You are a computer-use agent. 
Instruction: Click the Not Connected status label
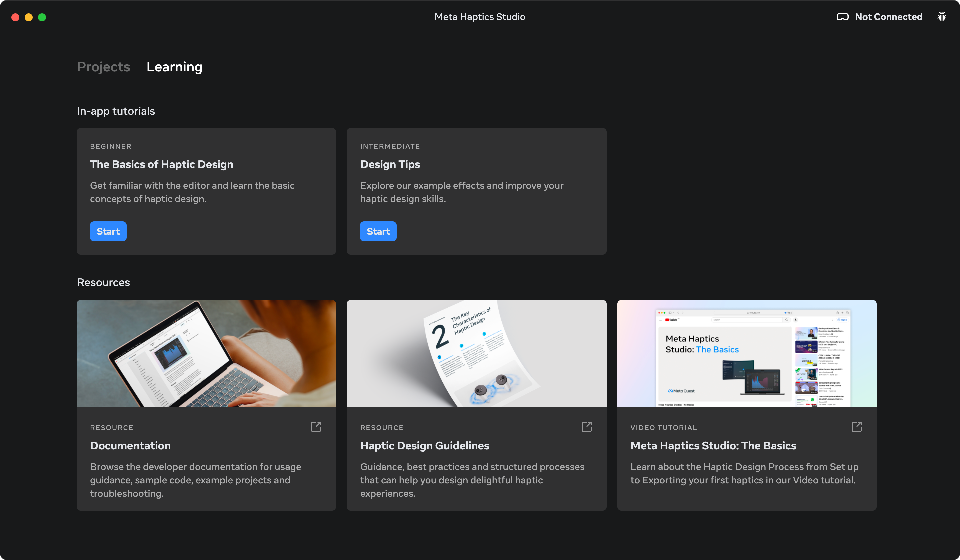(x=888, y=17)
